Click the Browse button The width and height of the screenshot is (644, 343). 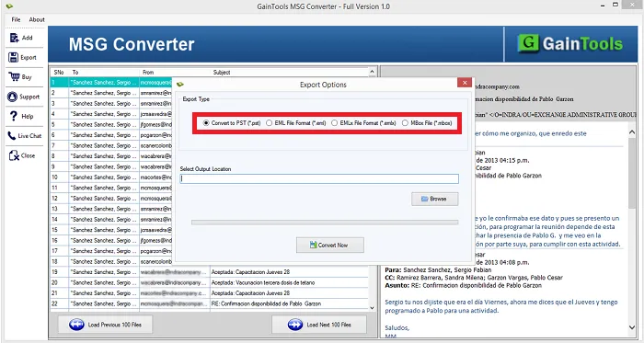point(434,199)
